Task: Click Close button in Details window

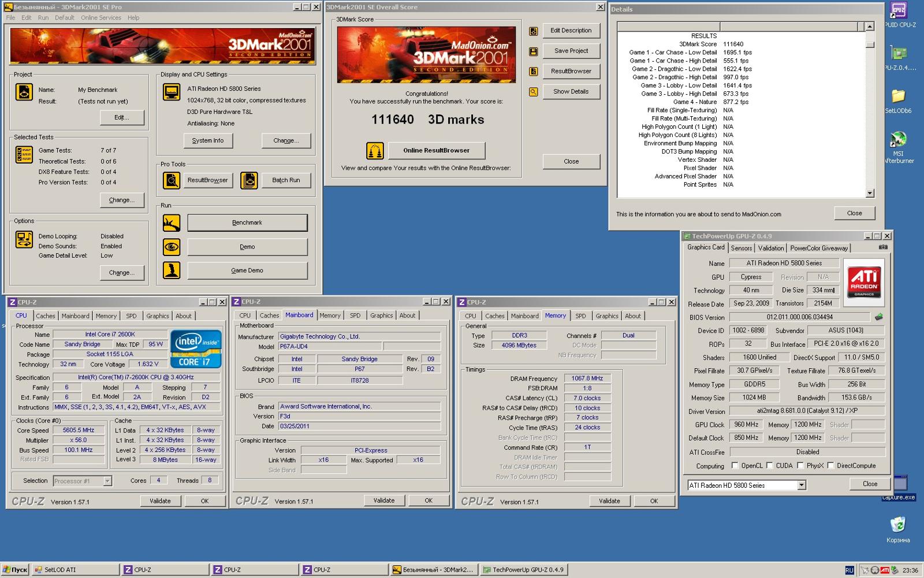Action: [x=855, y=213]
